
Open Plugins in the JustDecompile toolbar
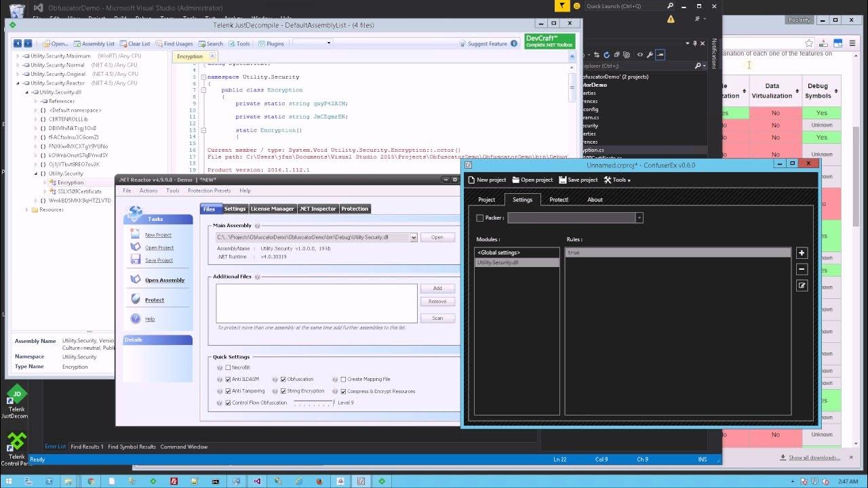[x=271, y=43]
